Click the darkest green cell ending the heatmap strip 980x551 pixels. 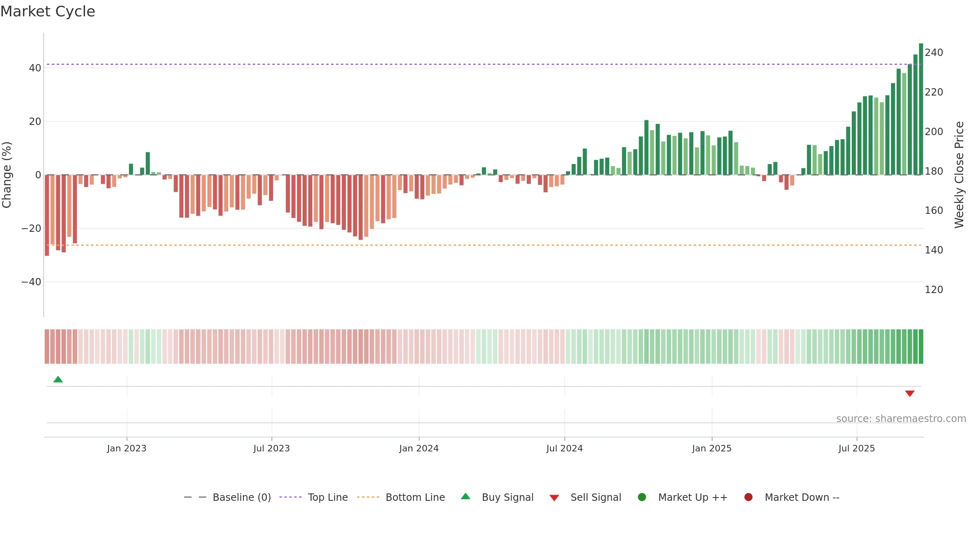pyautogui.click(x=921, y=347)
